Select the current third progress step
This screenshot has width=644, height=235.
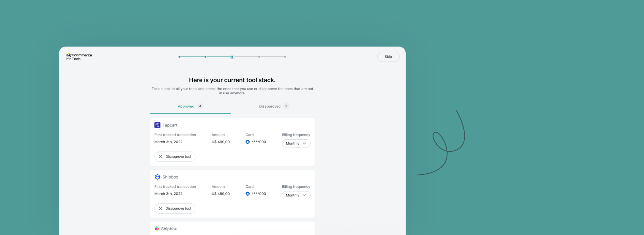pos(232,57)
